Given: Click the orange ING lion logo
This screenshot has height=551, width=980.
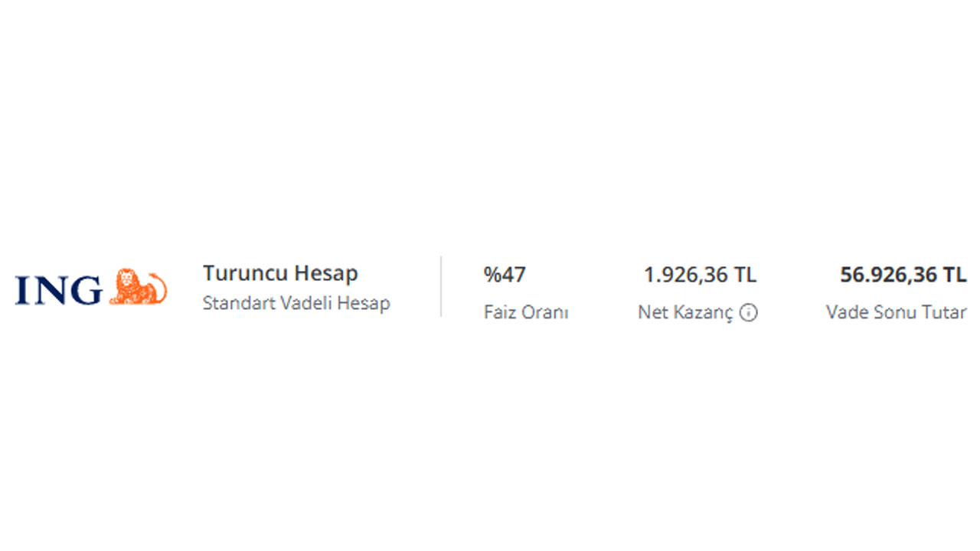Looking at the screenshot, I should 138,288.
